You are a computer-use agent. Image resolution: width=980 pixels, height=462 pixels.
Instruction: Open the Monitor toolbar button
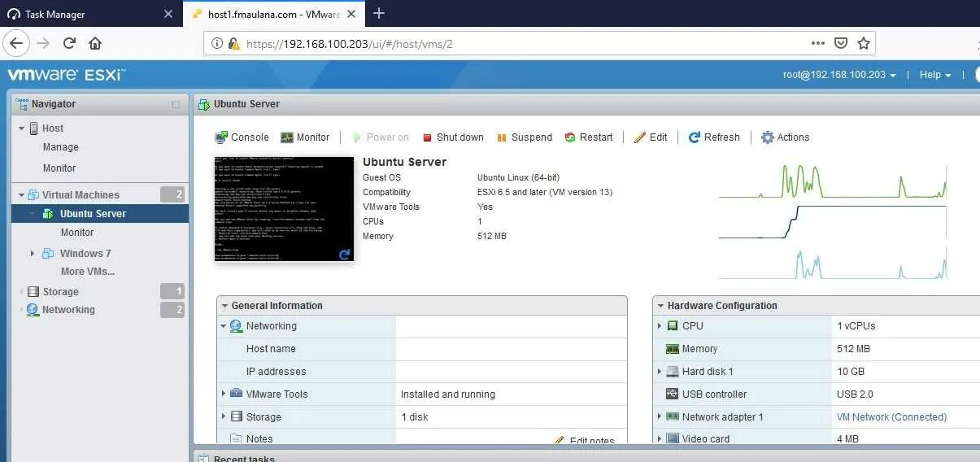coord(305,137)
